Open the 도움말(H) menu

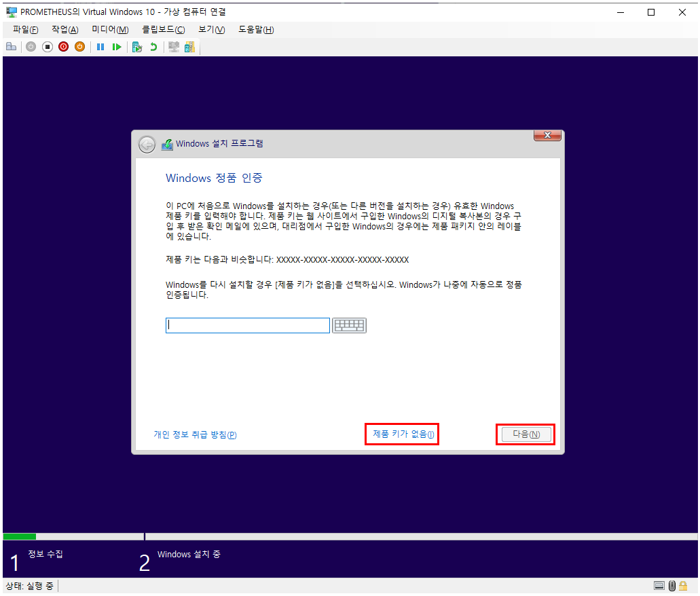pyautogui.click(x=256, y=30)
